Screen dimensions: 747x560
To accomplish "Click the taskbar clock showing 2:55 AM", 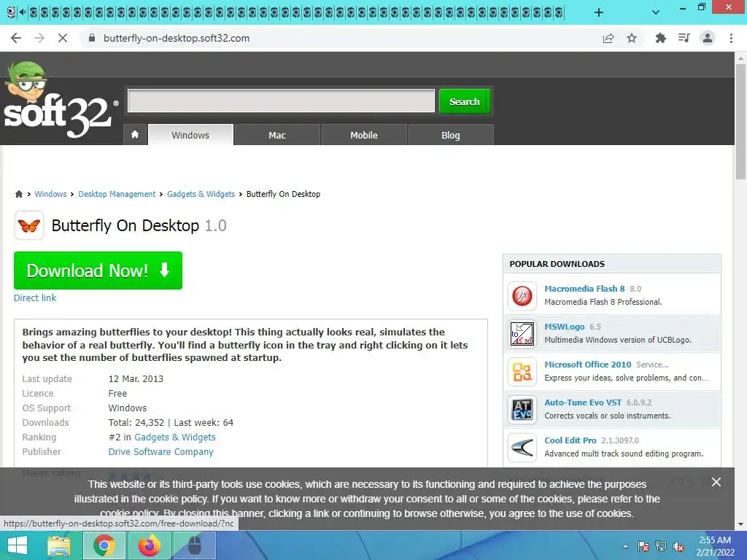I will point(715,545).
